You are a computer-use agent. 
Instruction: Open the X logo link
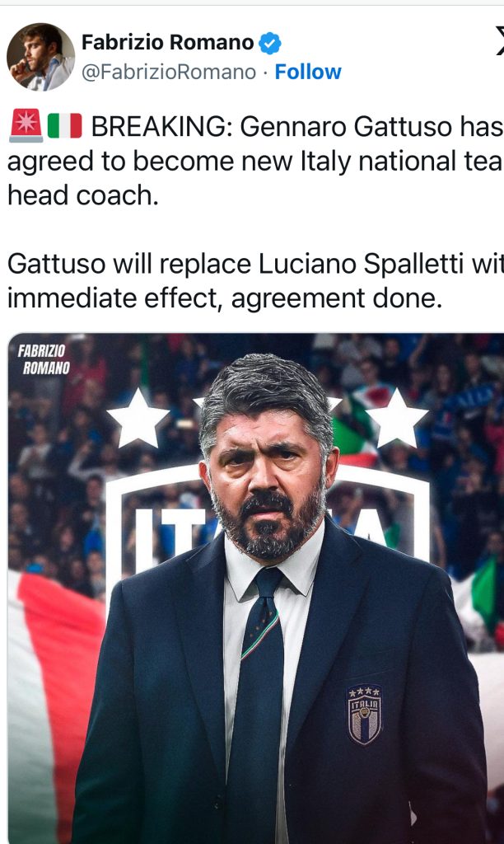[500, 42]
